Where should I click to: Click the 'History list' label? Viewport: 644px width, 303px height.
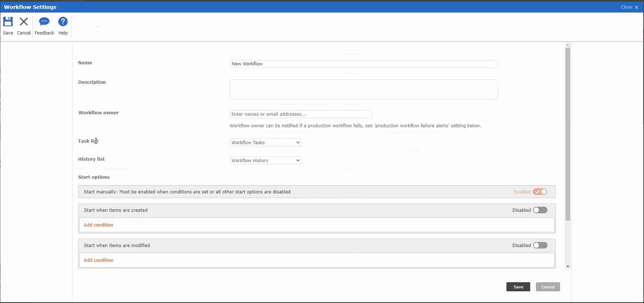click(92, 159)
